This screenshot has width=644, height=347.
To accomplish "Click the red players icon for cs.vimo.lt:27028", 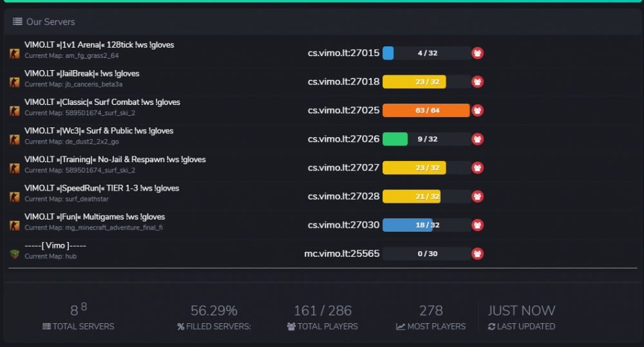I will tap(477, 196).
